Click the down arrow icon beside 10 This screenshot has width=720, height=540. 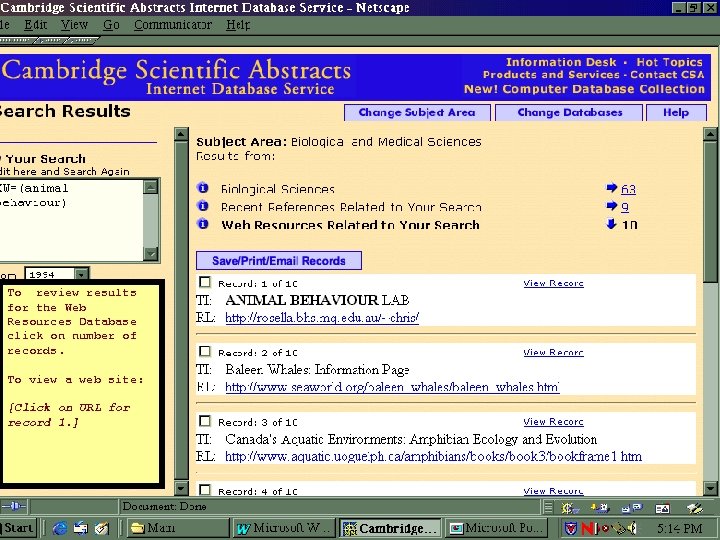[611, 224]
